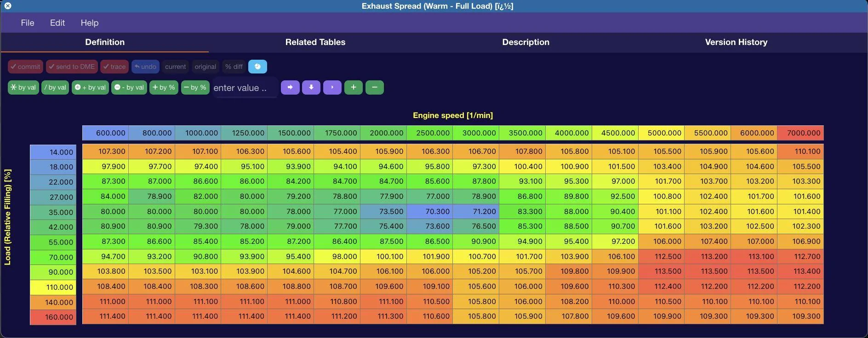Select load row header 35.000

click(53, 212)
